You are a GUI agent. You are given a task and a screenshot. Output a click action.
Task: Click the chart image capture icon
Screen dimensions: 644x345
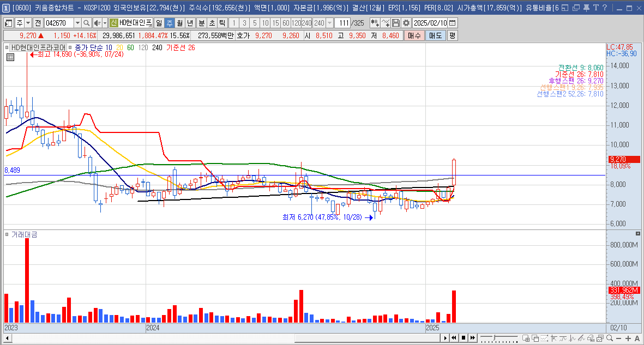pos(600,338)
